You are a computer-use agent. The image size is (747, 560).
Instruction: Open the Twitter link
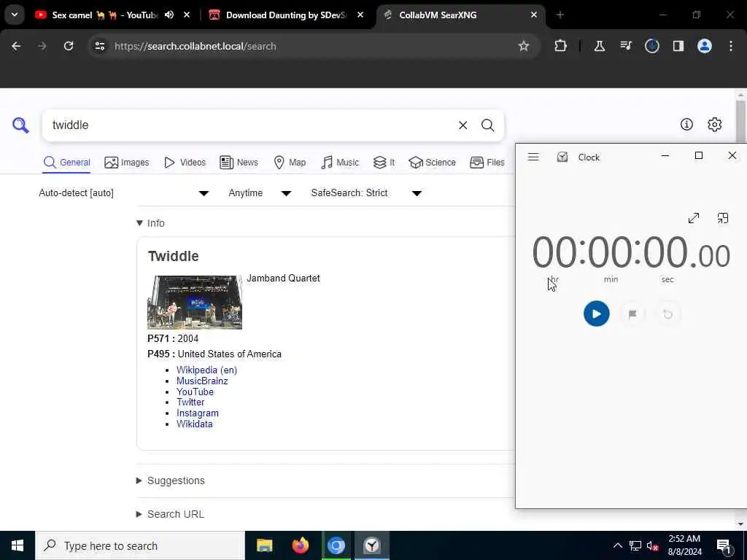coord(190,402)
